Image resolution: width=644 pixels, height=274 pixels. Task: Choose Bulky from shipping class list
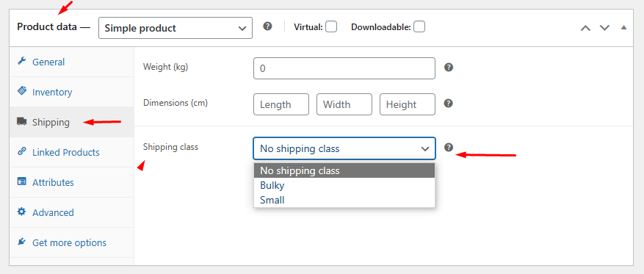[x=344, y=185]
